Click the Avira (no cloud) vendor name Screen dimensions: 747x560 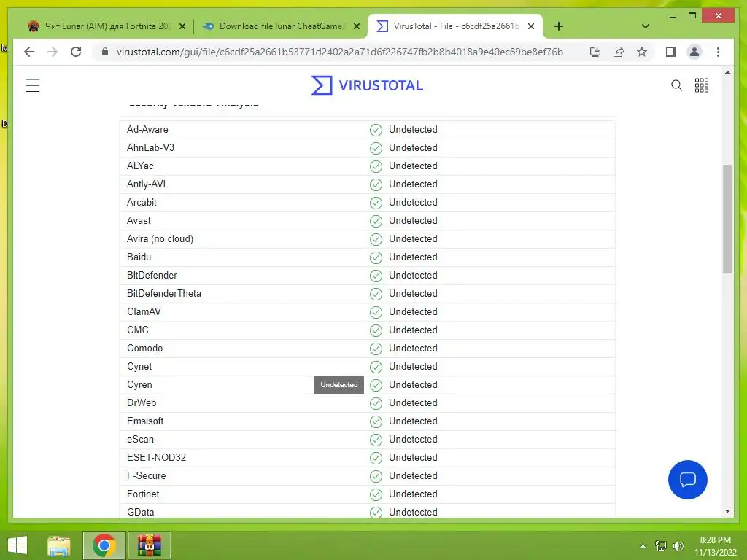[160, 238]
